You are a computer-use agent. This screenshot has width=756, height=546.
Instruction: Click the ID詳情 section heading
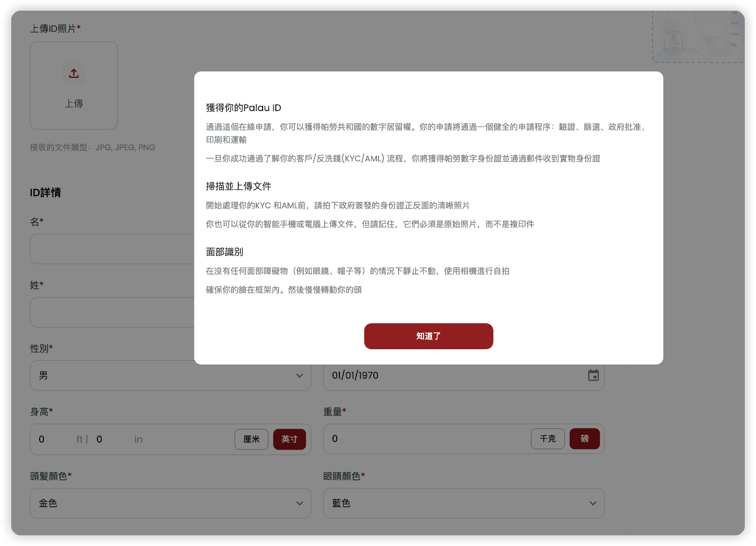46,193
